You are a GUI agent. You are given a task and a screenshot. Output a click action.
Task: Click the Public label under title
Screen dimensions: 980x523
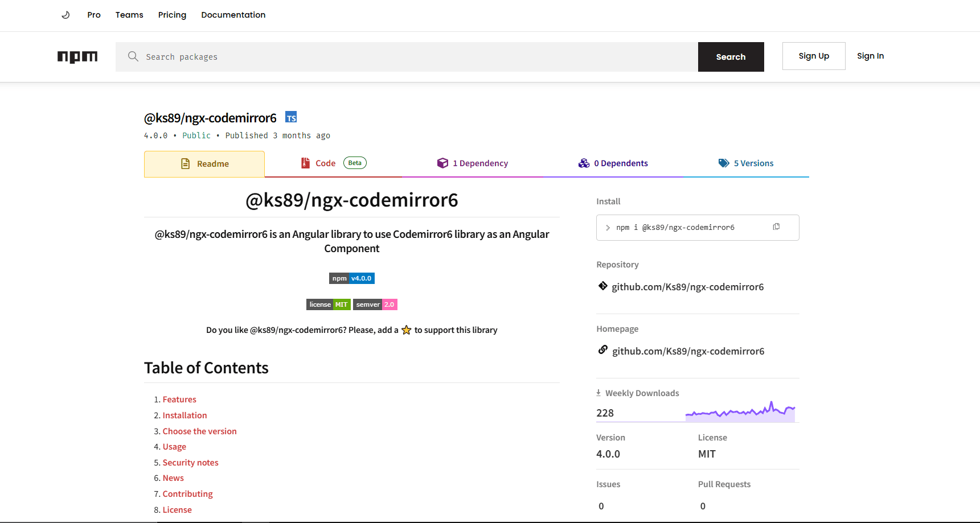click(x=196, y=135)
